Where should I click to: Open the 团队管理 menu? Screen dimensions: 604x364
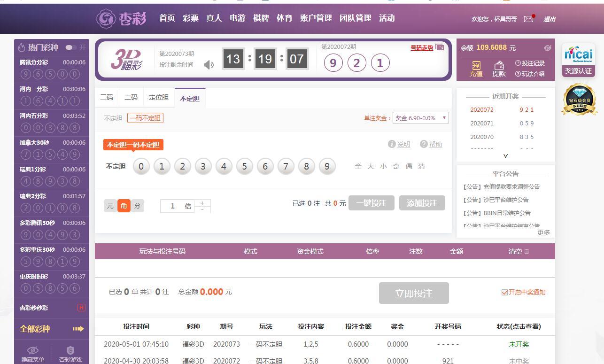point(356,18)
